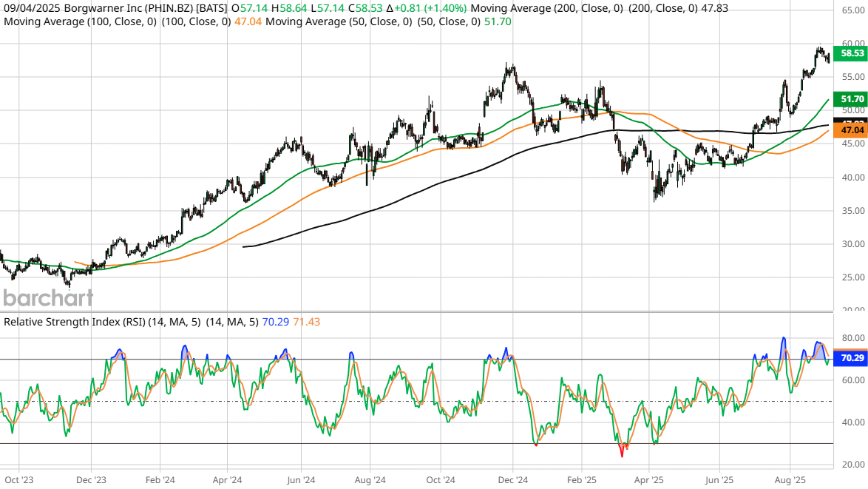Image resolution: width=868 pixels, height=489 pixels.
Task: Click the Oct '24 date label
Action: 441,479
